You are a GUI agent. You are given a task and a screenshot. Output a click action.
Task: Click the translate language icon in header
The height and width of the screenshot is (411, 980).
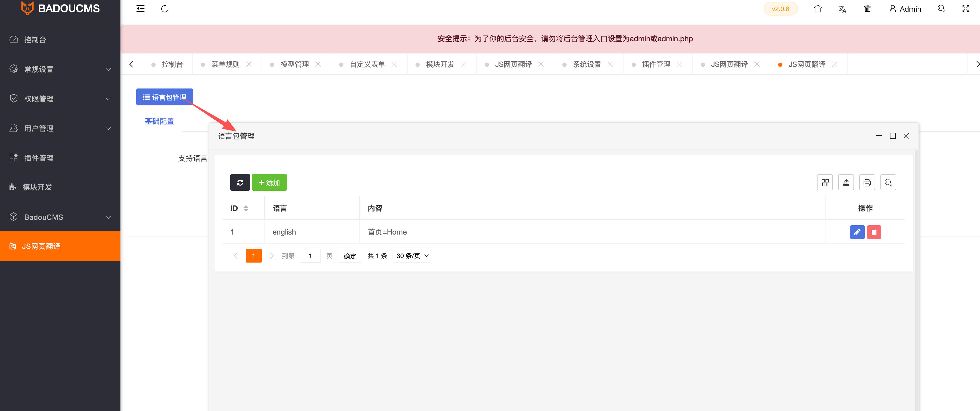[842, 9]
